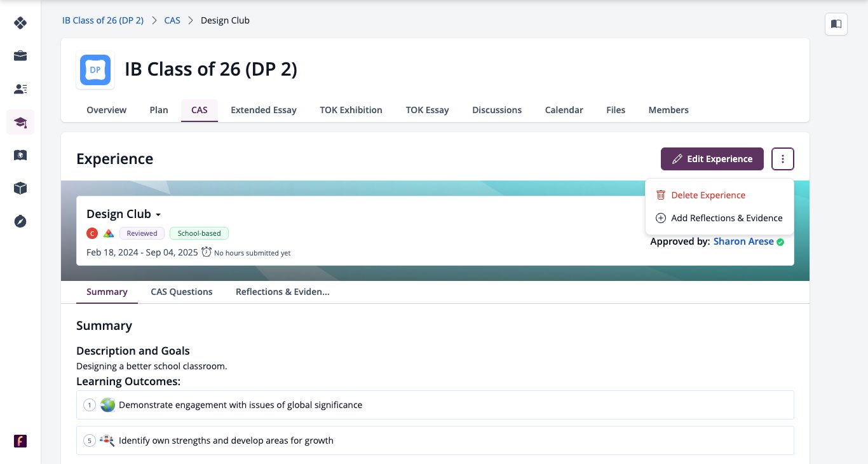This screenshot has height=464, width=868.
Task: Choose Add Reflections & Evidence option
Action: coord(719,218)
